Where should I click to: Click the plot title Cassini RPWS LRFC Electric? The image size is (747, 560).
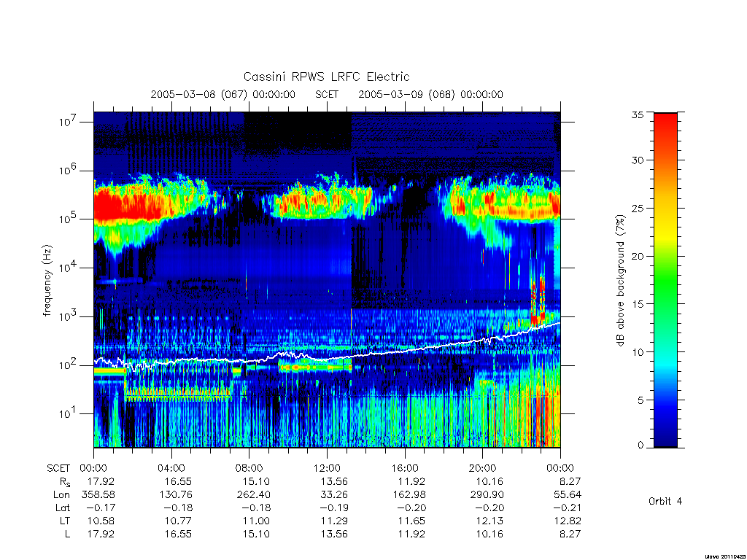coord(326,77)
